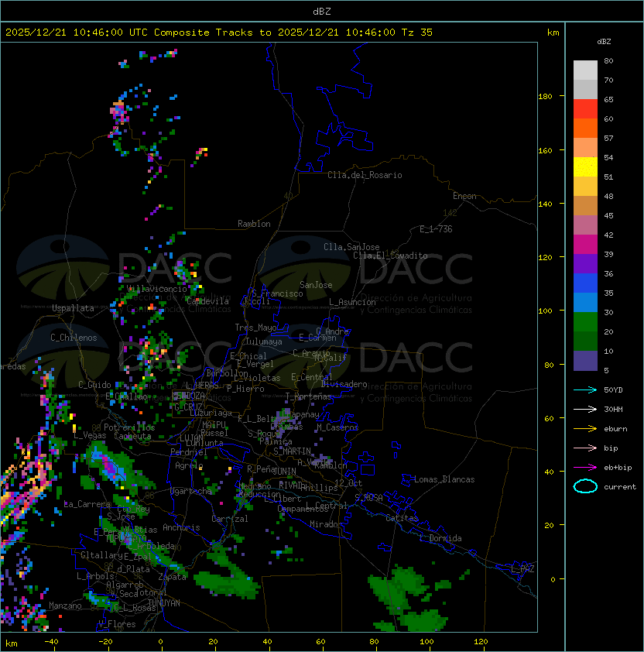Viewport: 644px width, 652px height.
Task: Pick the bright yellow 54 dBZ swatch
Action: pyautogui.click(x=585, y=166)
